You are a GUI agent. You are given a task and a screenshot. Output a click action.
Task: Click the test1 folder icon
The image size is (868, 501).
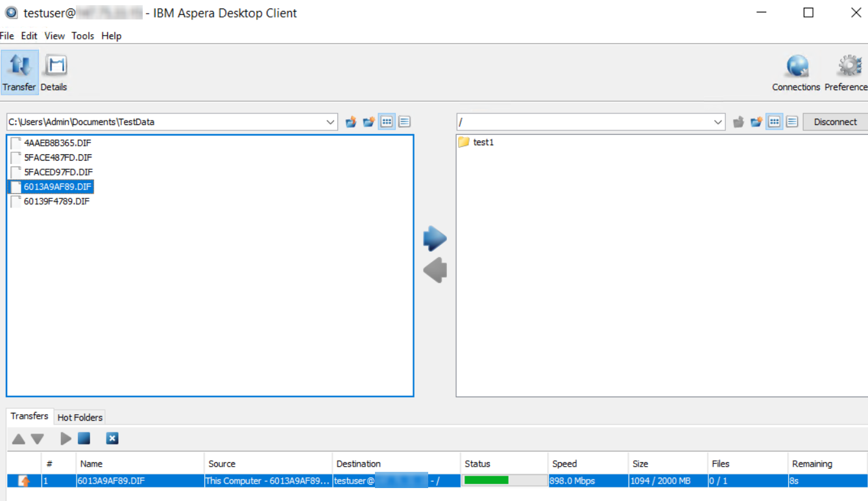(463, 142)
